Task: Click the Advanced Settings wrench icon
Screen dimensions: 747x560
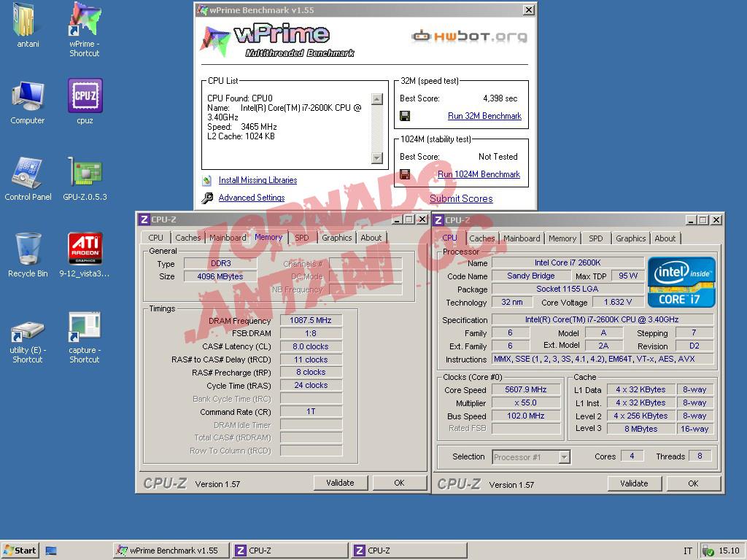Action: tap(206, 198)
